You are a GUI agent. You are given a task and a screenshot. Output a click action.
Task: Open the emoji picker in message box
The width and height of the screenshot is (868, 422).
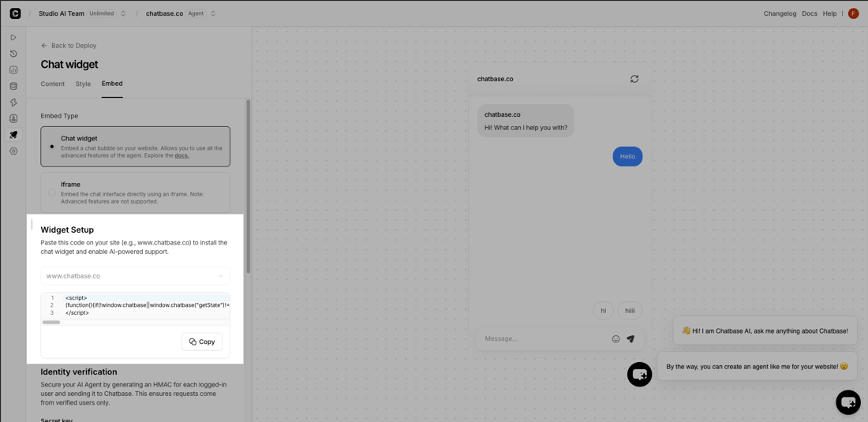[615, 339]
